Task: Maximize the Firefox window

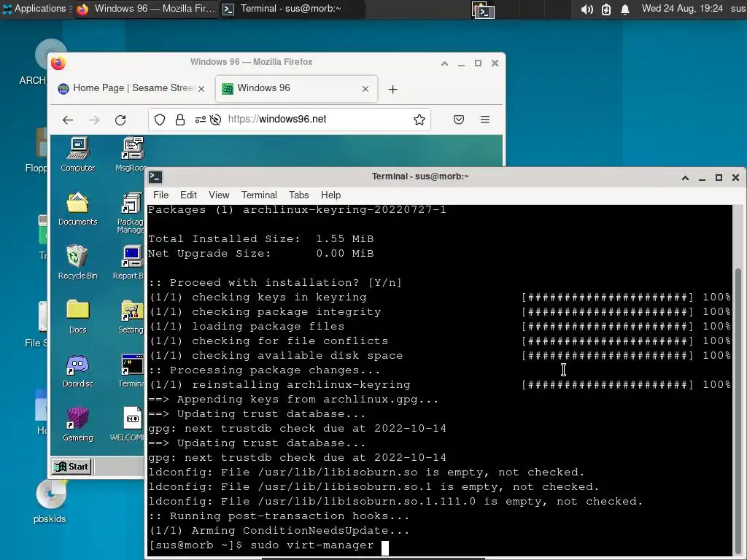Action: 478,63
